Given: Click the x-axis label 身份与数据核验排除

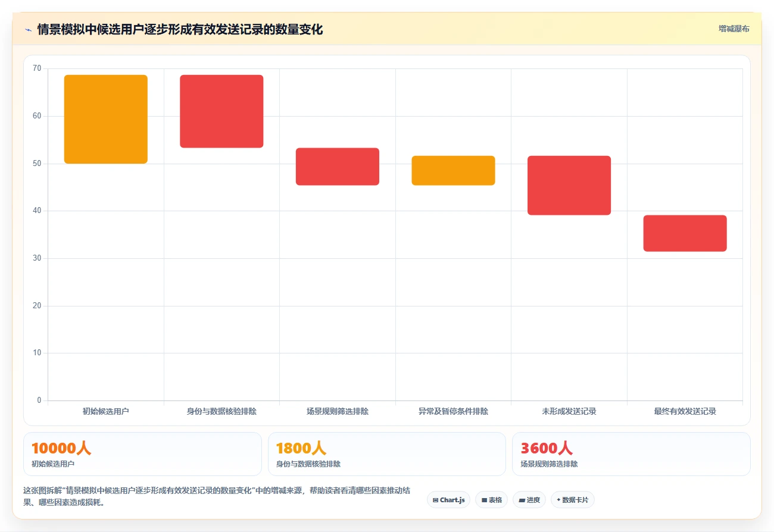Looking at the screenshot, I should pyautogui.click(x=221, y=411).
